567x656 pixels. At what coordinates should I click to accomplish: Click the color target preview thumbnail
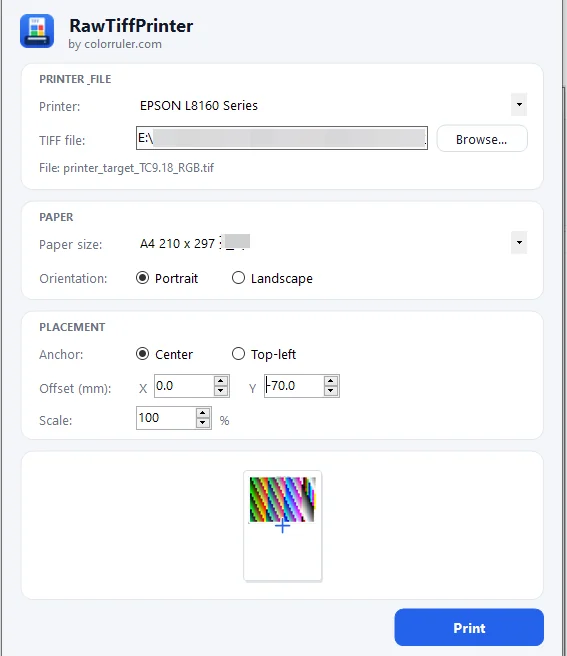tap(282, 500)
